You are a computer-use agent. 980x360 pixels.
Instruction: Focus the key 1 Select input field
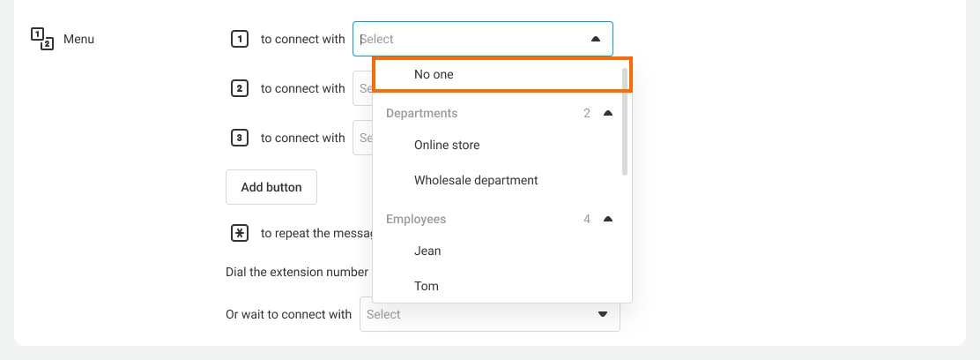(467, 39)
